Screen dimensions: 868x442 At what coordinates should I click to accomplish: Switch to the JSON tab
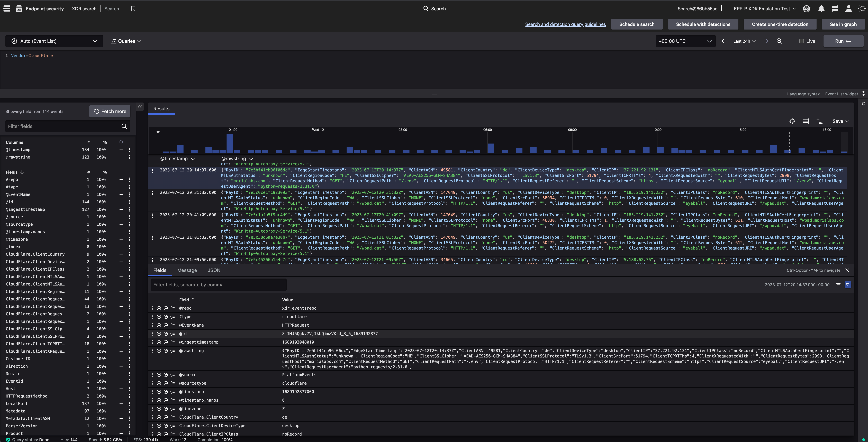[214, 270]
